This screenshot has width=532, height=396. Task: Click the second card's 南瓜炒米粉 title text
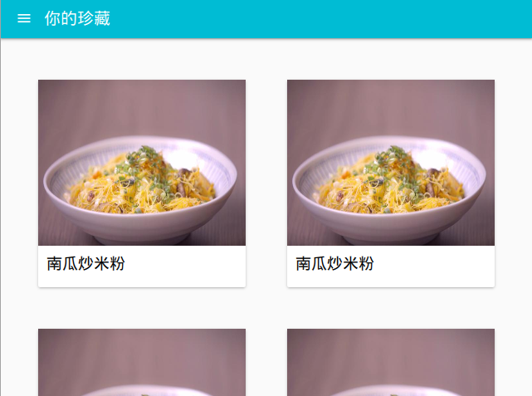[334, 263]
